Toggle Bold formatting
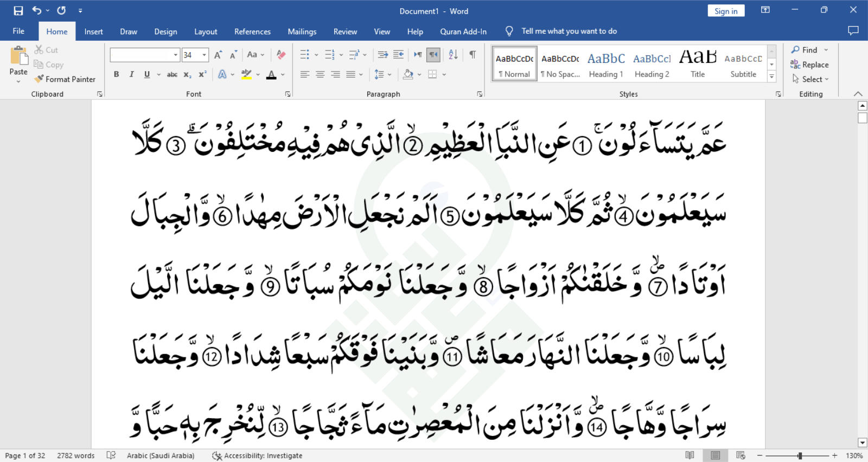This screenshot has width=868, height=462. pos(116,74)
